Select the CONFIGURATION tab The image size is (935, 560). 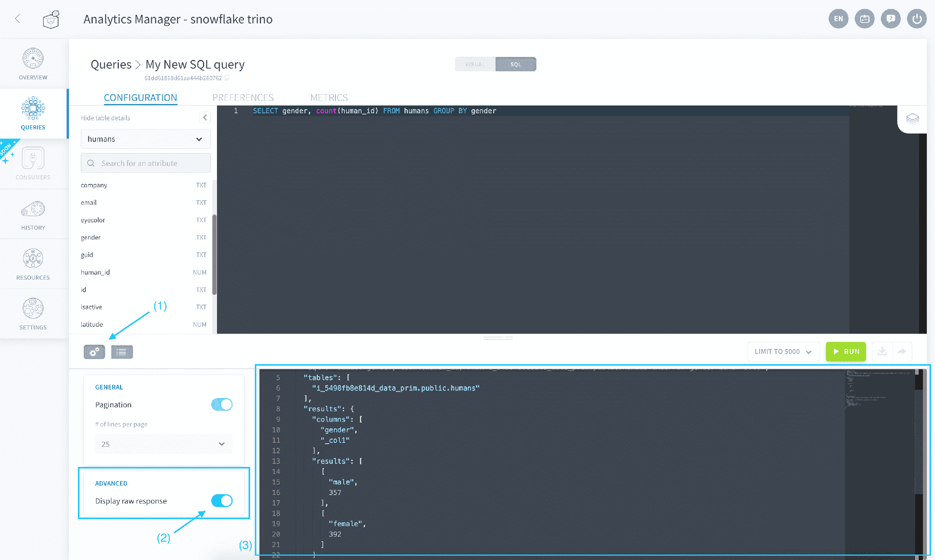click(141, 98)
